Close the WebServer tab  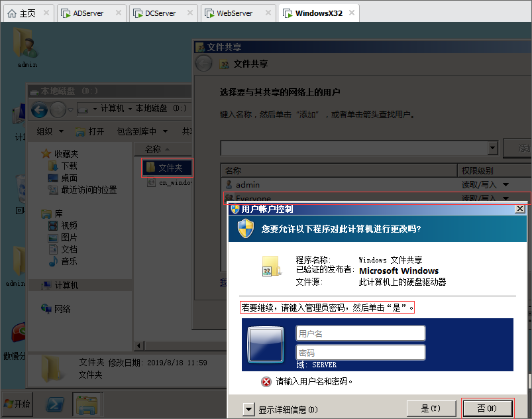268,13
